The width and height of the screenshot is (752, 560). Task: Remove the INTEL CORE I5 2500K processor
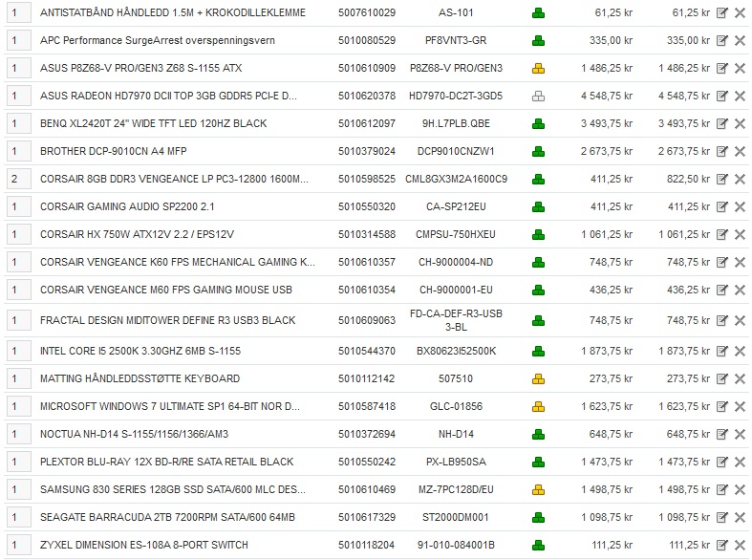740,352
